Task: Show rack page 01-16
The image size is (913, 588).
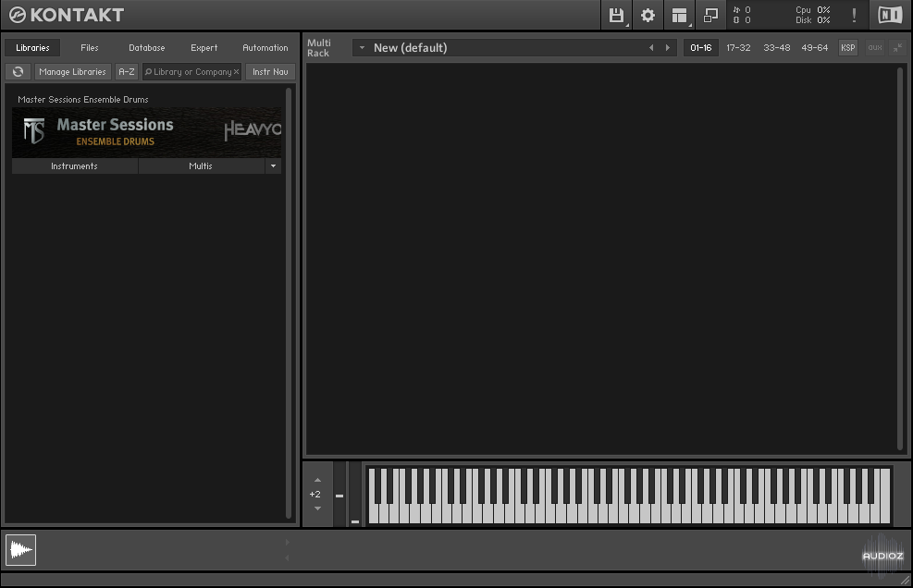Action: tap(700, 48)
